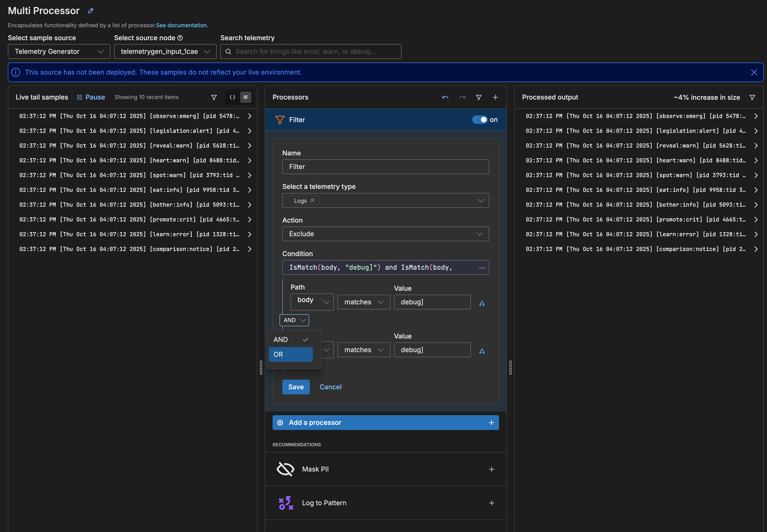Image resolution: width=767 pixels, height=532 pixels.
Task: Click the funnel icon in Processed output header
Action: pyautogui.click(x=752, y=97)
